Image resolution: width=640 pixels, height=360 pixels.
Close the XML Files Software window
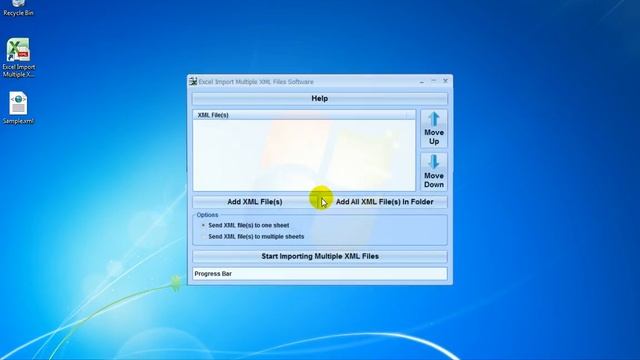(445, 81)
